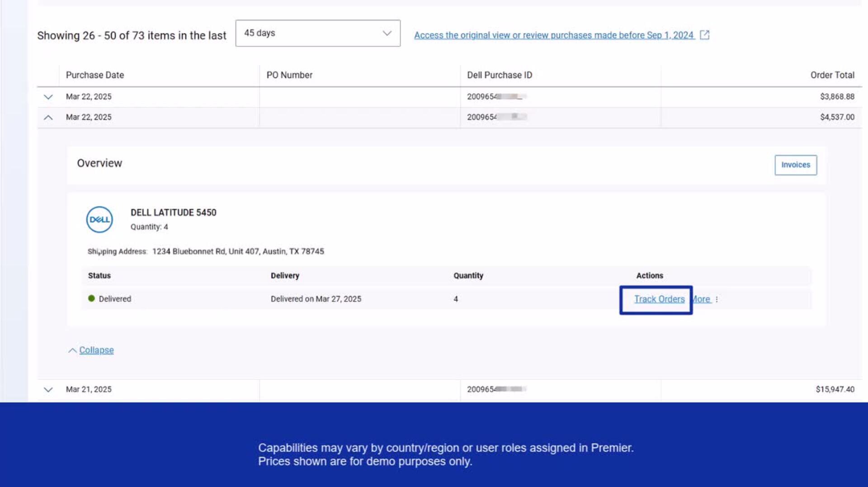The width and height of the screenshot is (868, 487).
Task: Click the Dell logo of Latitude 5450 item
Action: coord(99,220)
